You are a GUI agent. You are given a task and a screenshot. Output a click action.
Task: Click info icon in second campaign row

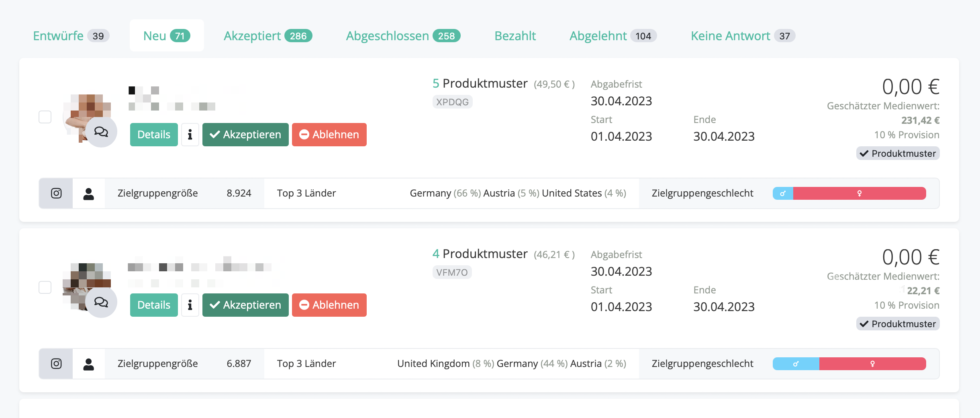(x=190, y=305)
